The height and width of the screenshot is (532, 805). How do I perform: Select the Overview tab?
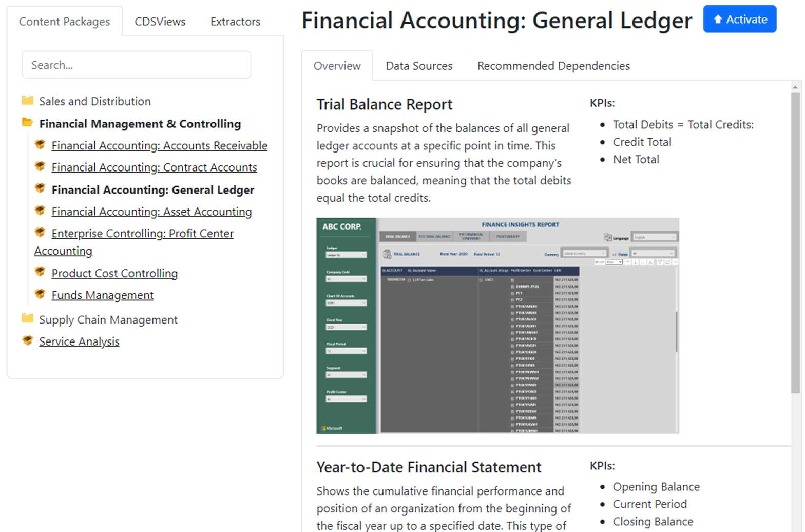[337, 66]
